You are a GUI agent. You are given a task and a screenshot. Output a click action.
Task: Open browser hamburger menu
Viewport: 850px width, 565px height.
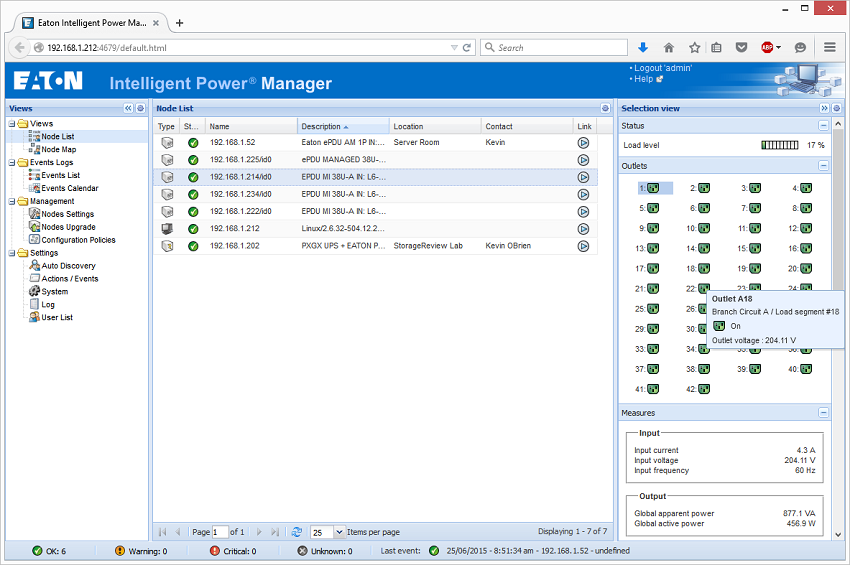tap(829, 48)
